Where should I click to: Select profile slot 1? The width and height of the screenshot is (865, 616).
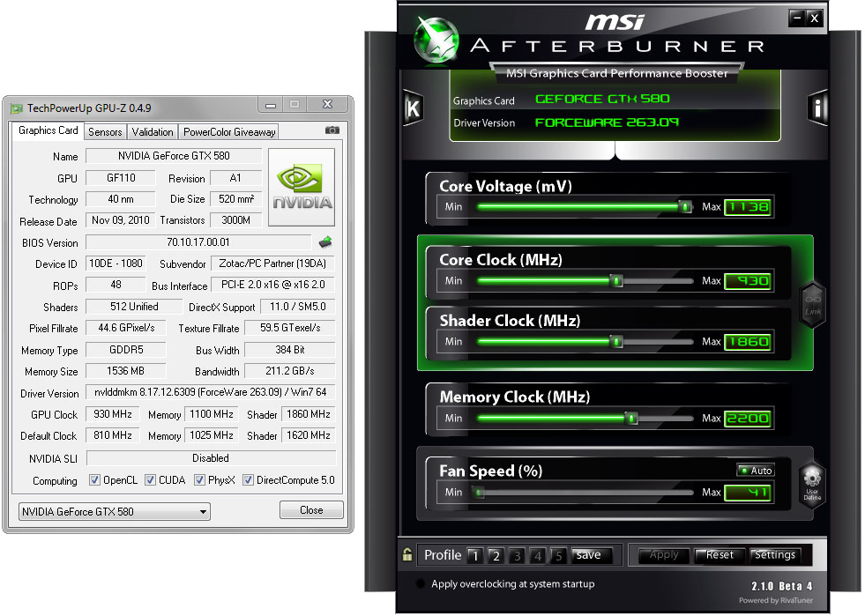[475, 555]
